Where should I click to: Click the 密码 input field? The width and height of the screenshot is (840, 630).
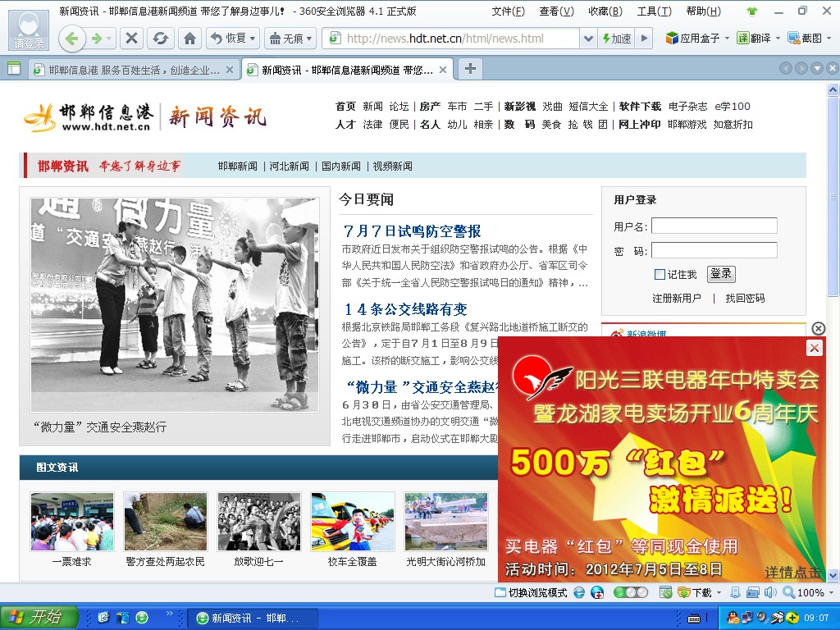point(714,250)
